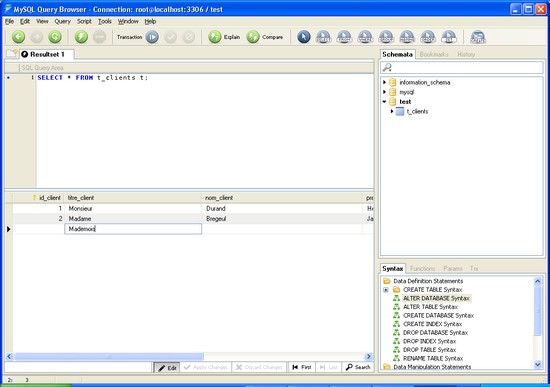This screenshot has height=387, width=550.
Task: Open the Window menu
Action: [x=128, y=21]
